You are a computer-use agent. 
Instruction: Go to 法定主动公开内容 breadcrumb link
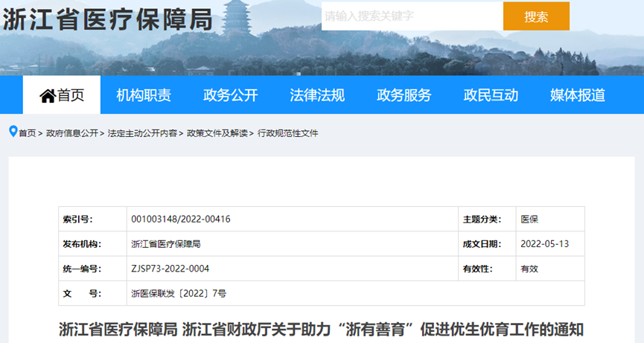coord(142,133)
